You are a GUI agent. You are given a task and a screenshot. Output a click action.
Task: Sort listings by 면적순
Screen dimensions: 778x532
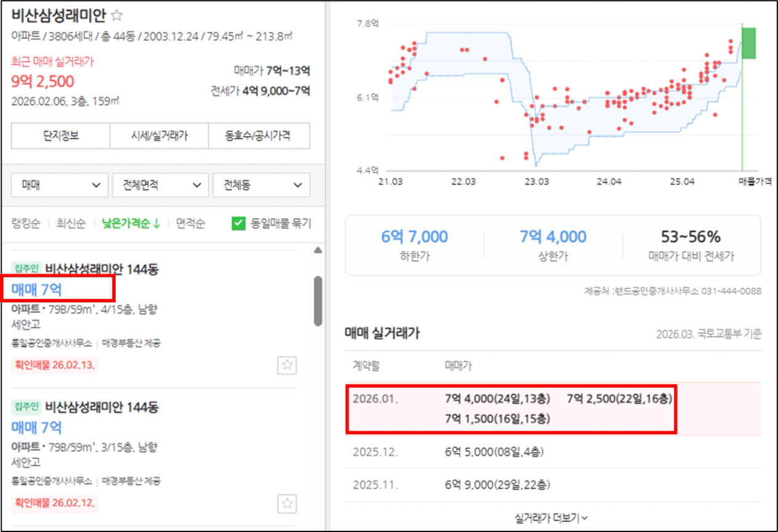pos(190,223)
